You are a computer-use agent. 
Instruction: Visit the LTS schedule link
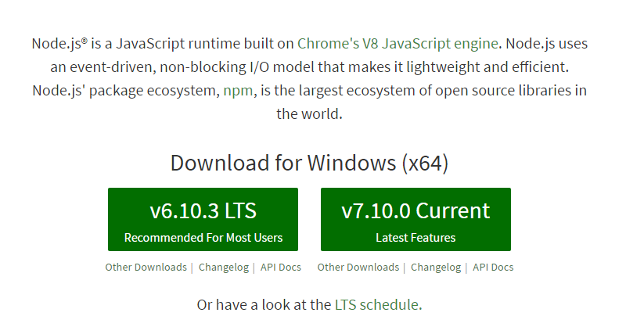(376, 304)
